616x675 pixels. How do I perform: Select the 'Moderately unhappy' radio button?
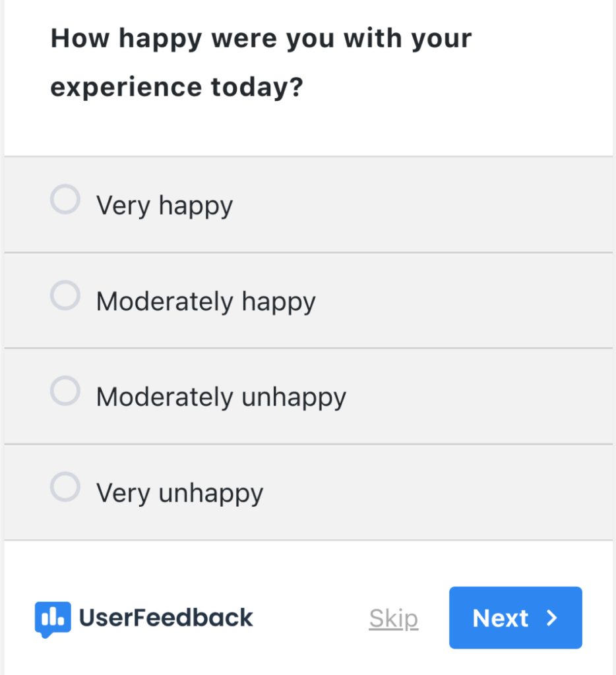click(65, 390)
